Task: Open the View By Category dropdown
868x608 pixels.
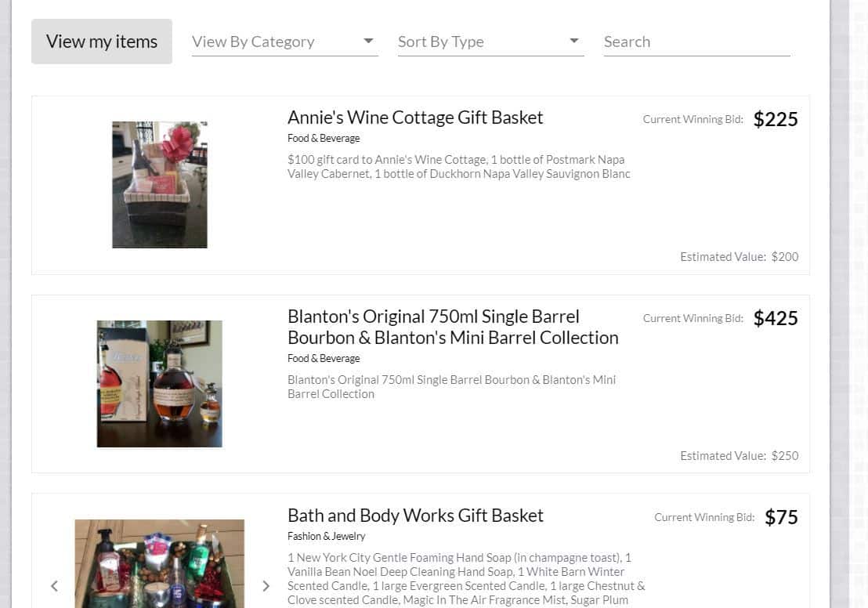Action: [x=284, y=42]
